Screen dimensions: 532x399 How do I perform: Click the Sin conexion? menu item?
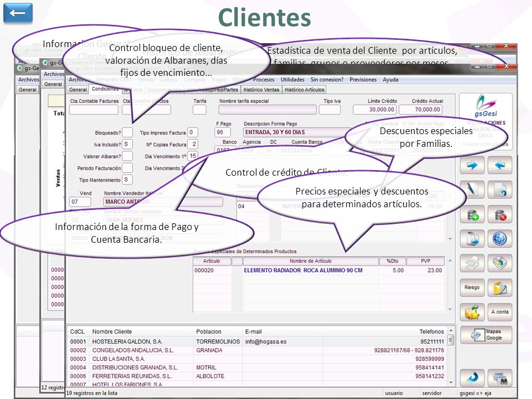327,80
